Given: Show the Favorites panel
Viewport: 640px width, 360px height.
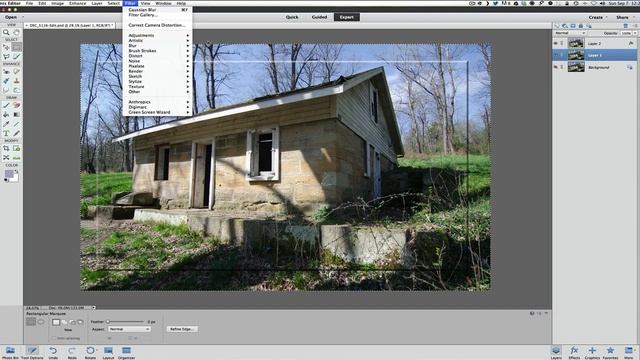Looking at the screenshot, I should [610, 352].
